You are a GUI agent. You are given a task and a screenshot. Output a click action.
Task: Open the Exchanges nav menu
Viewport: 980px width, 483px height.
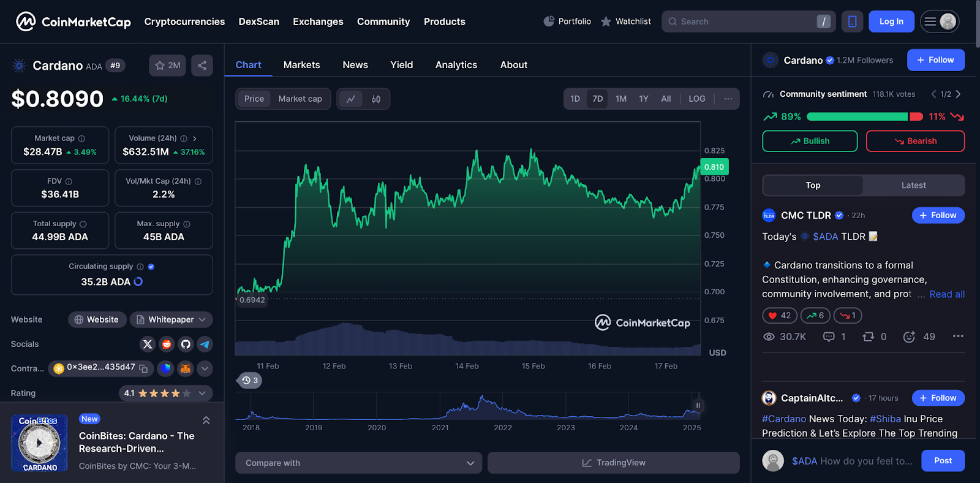click(x=318, y=21)
